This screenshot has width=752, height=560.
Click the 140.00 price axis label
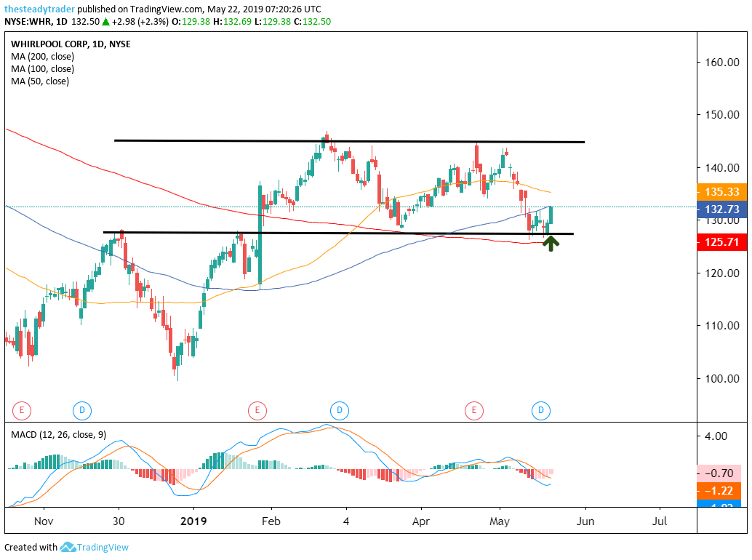[x=721, y=168]
